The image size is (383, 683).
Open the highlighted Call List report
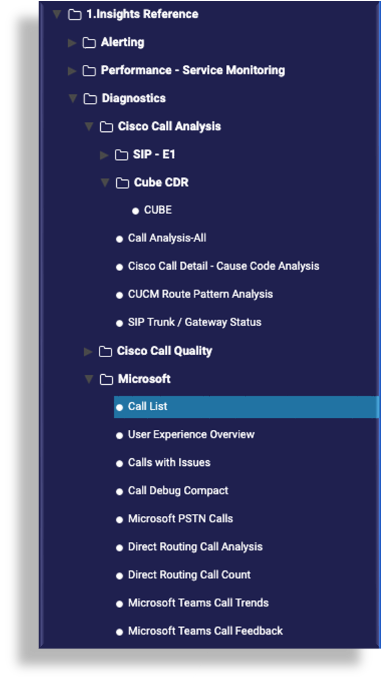(x=246, y=407)
